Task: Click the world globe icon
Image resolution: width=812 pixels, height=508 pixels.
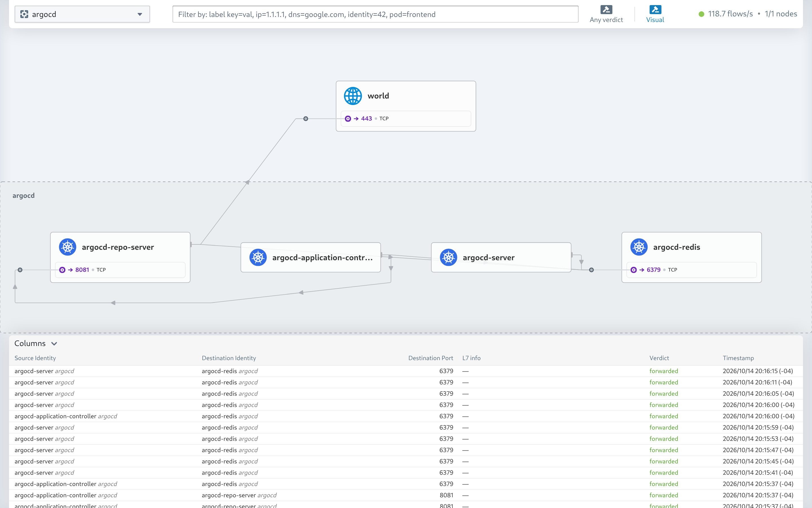Action: (353, 96)
